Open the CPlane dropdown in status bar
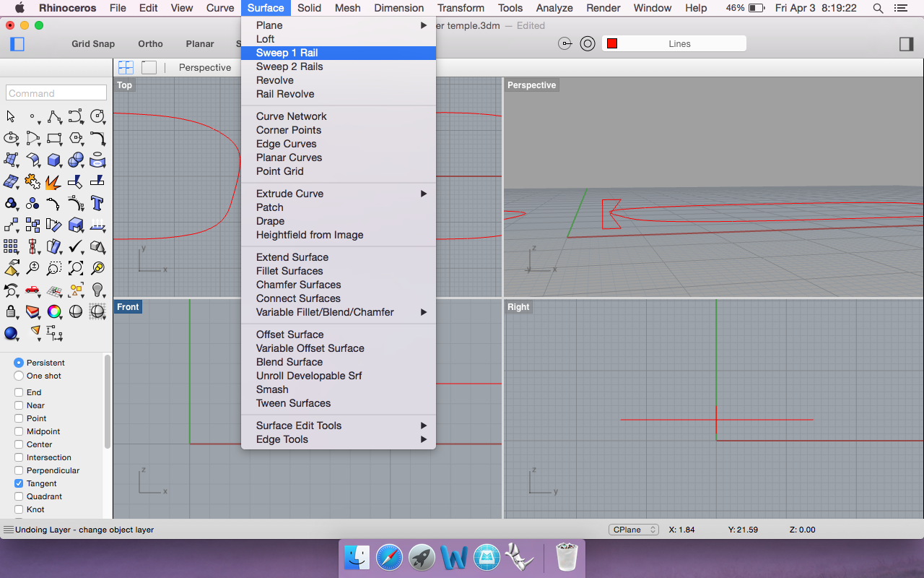 pos(633,530)
